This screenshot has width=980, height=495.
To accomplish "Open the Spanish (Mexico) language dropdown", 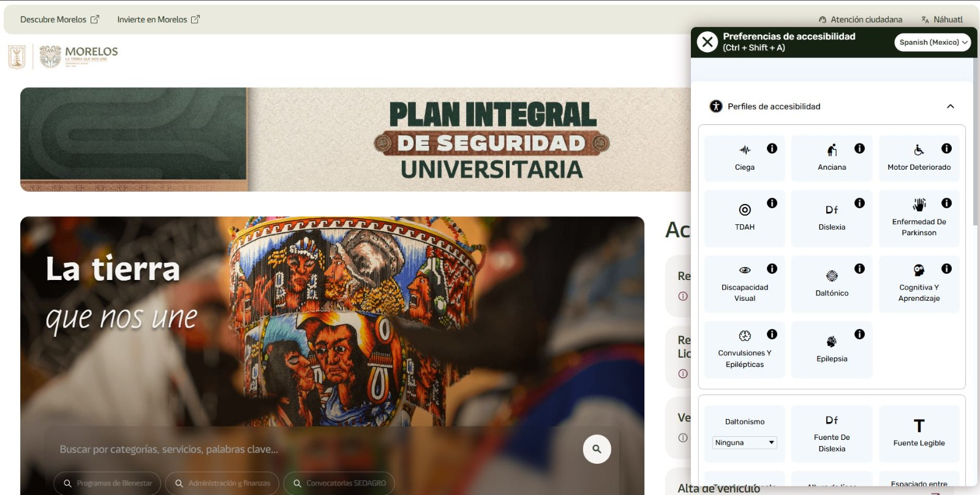I will pyautogui.click(x=932, y=42).
